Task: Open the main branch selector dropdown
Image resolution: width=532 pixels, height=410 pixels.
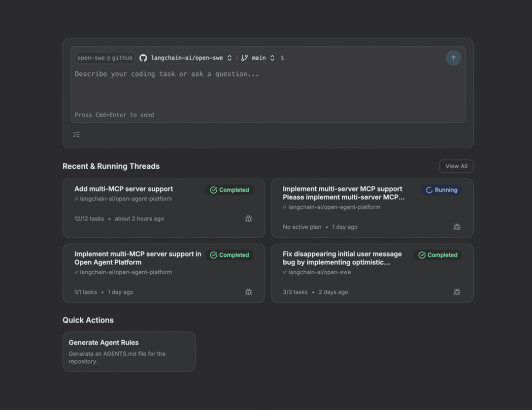Action: (x=258, y=58)
